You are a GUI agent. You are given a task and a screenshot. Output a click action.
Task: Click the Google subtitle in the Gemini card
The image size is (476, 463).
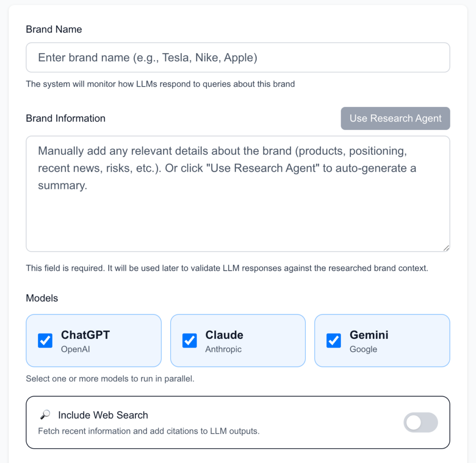[363, 349]
